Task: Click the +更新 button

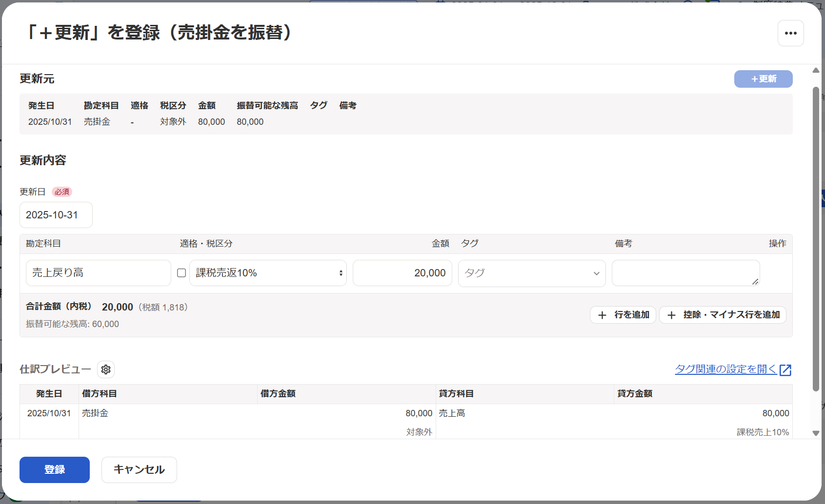Action: (763, 79)
